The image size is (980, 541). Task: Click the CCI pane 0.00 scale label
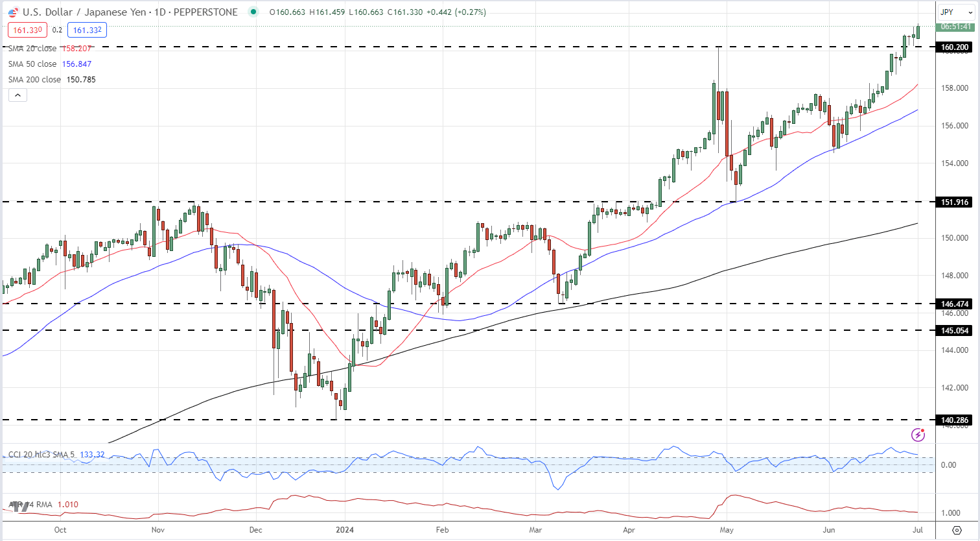(x=948, y=465)
